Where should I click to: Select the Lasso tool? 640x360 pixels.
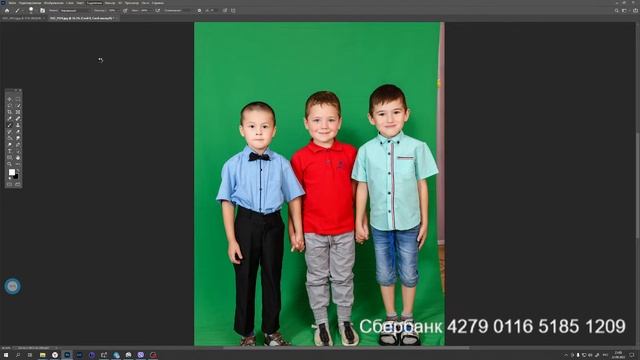point(9,106)
